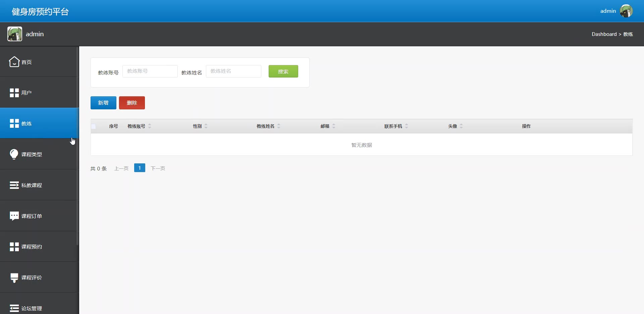Check the select-all checkbox in table header

[x=93, y=126]
